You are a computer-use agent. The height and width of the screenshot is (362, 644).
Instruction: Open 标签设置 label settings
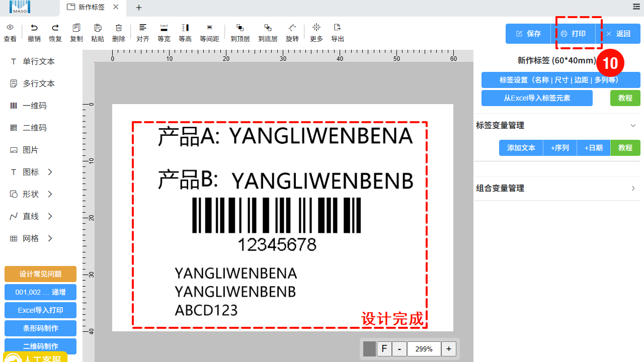click(561, 80)
